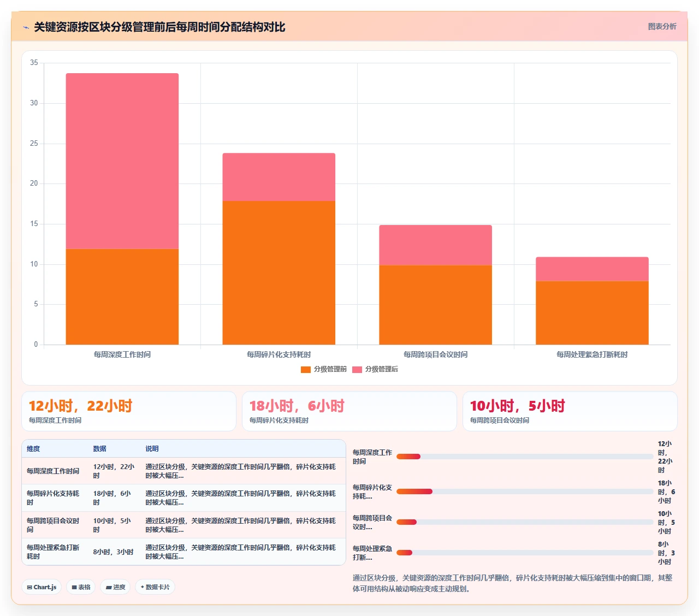Select the 数据卡片 tag chip

tap(155, 587)
